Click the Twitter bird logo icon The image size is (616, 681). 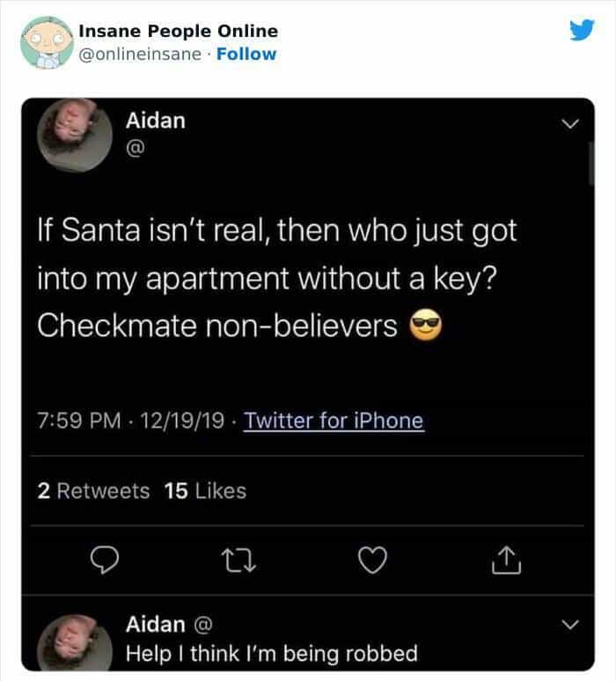(x=582, y=33)
